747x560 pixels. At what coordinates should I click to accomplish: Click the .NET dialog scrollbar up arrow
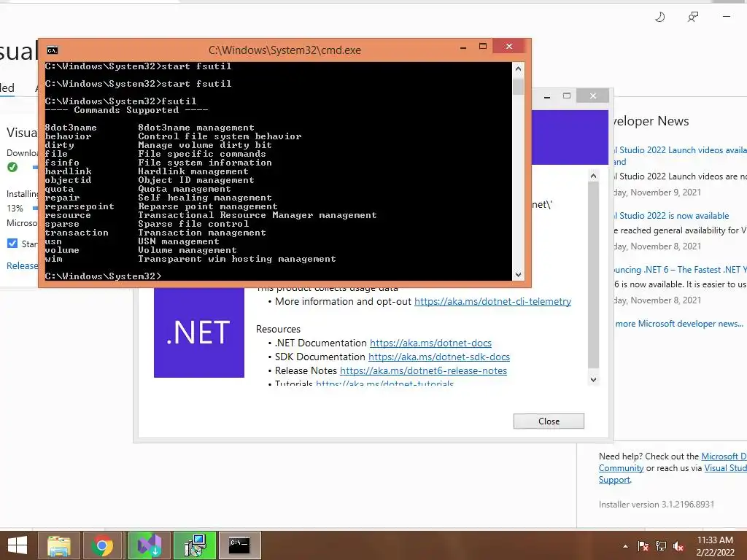593,176
